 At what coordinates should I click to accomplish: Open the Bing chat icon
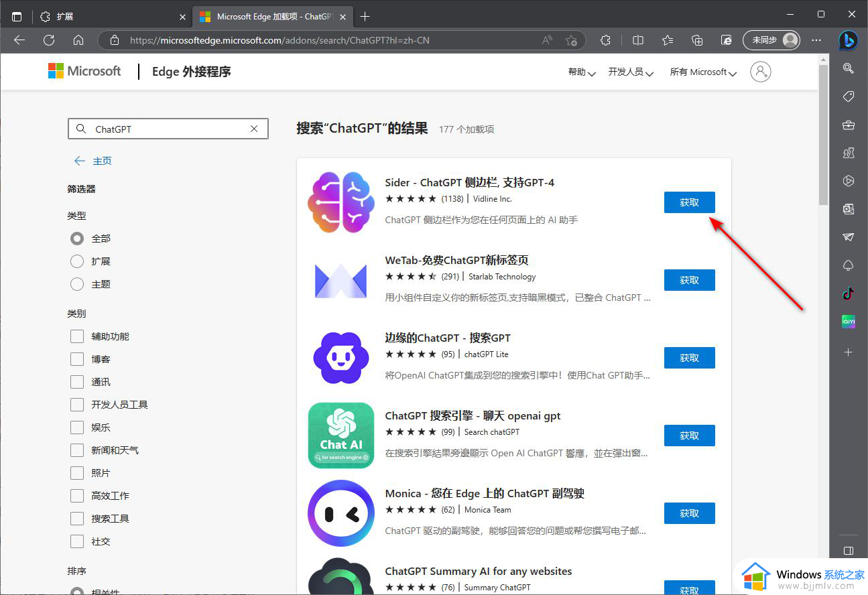849,40
